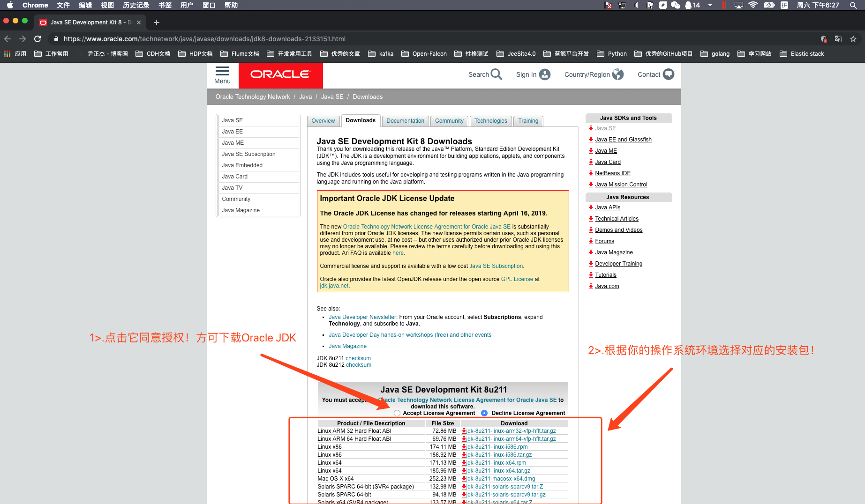
Task: Bookmark this page with star icon
Action: (853, 39)
